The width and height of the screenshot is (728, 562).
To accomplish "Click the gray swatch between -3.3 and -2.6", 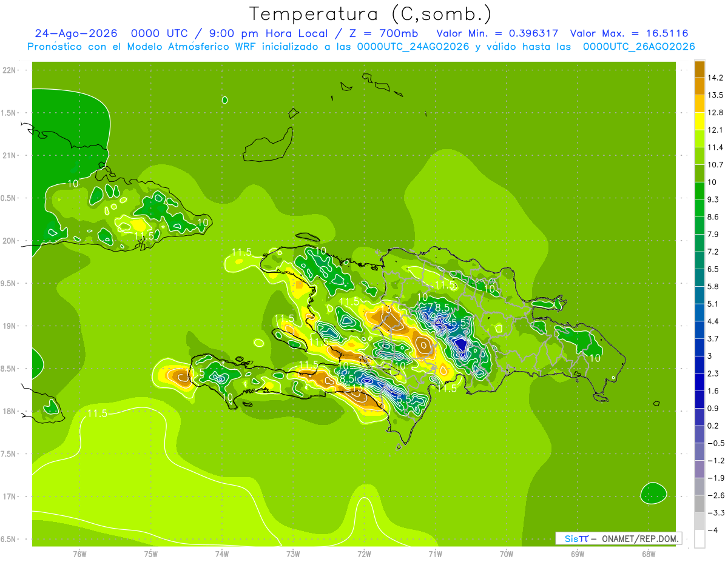I will (699, 504).
